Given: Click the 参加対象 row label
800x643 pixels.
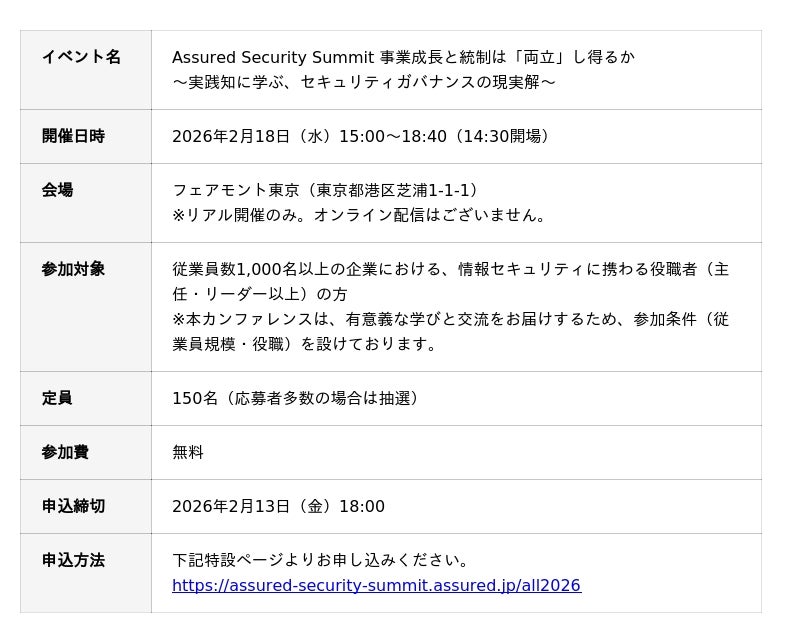Looking at the screenshot, I should pos(73,269).
